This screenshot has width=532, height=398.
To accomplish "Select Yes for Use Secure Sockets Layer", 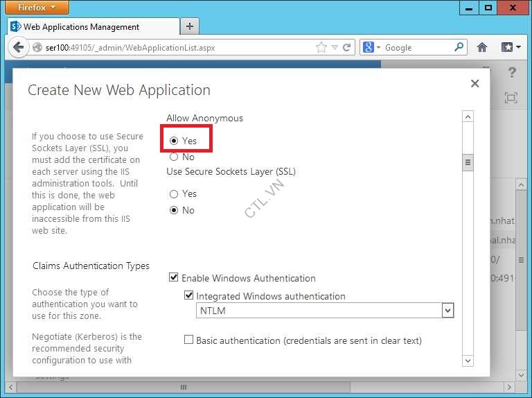I will coord(174,194).
